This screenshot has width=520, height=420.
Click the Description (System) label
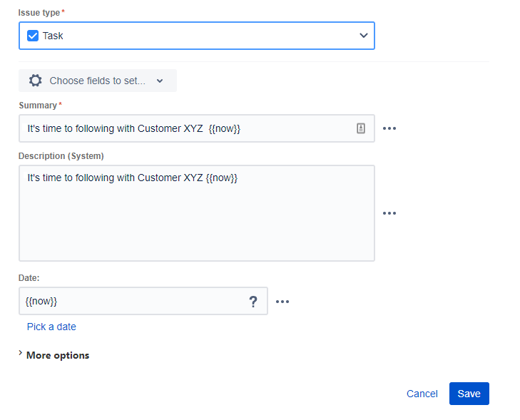pos(61,155)
